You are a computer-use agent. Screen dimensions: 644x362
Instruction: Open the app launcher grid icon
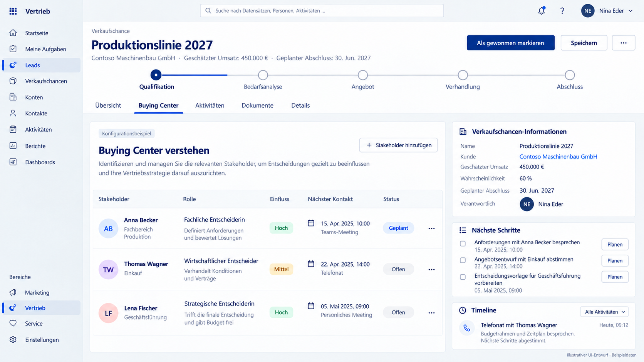[13, 11]
